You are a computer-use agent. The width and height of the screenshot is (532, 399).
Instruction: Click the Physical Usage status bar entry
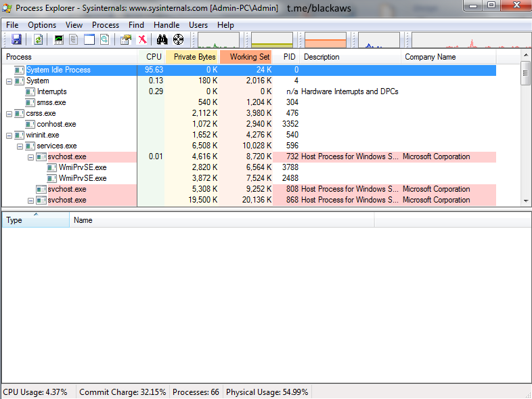pyautogui.click(x=267, y=392)
